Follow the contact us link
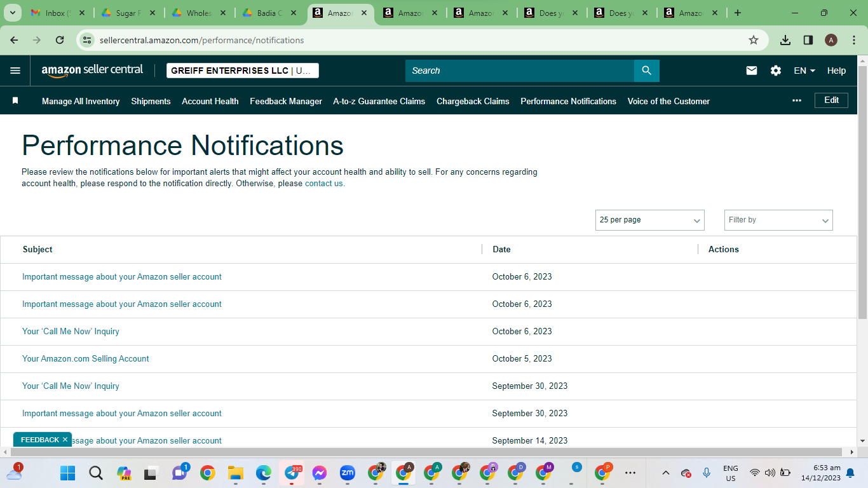 325,184
